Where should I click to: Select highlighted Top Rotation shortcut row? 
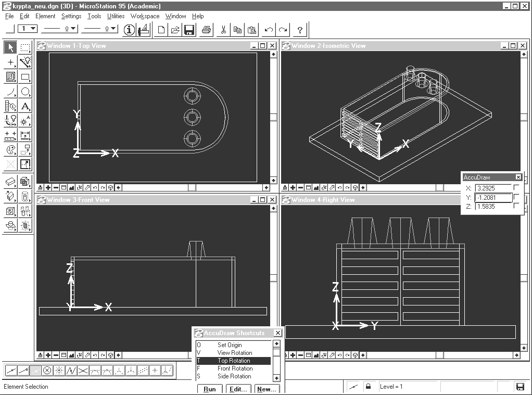click(234, 360)
